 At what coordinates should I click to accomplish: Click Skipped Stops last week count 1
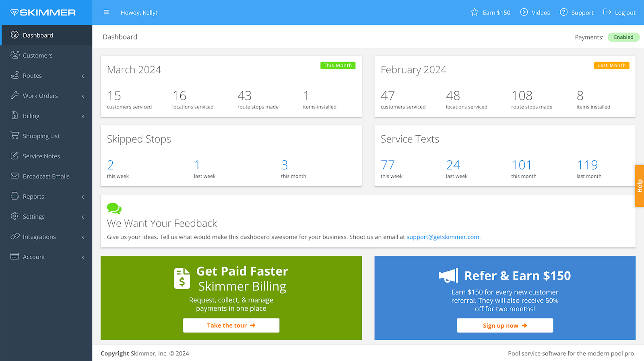coord(197,165)
